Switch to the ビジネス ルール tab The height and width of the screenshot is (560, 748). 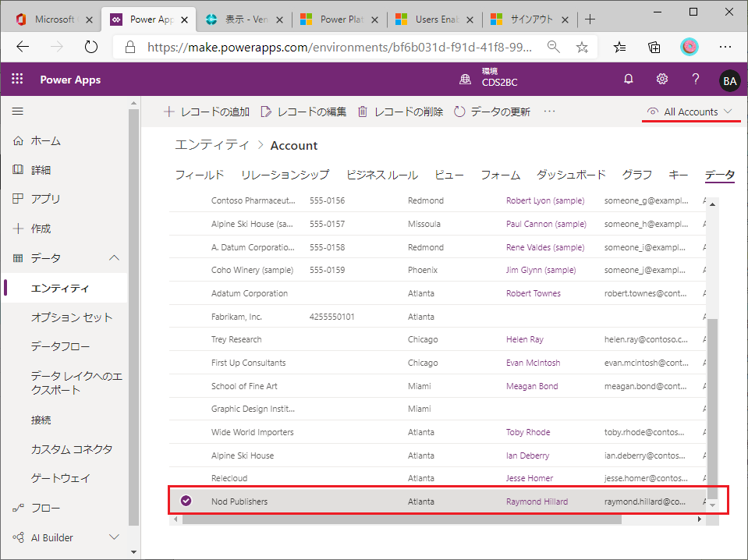click(382, 175)
